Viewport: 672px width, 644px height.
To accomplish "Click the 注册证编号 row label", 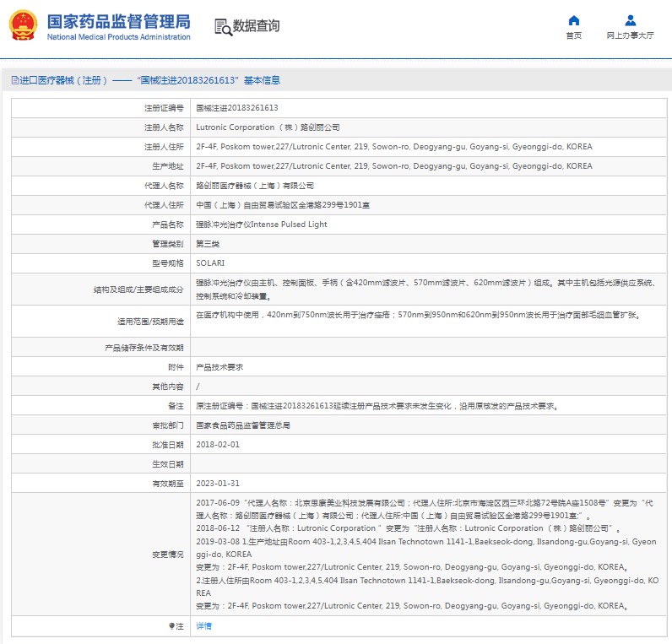I will (x=164, y=108).
